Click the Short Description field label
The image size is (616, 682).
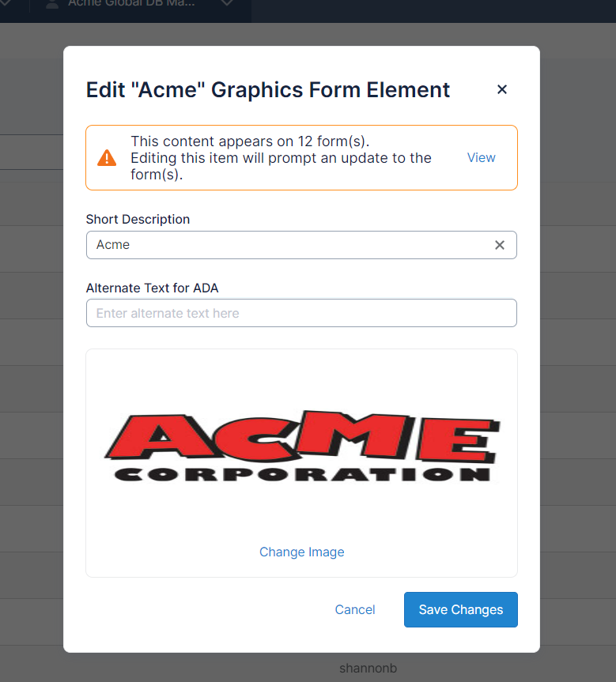[x=138, y=219]
